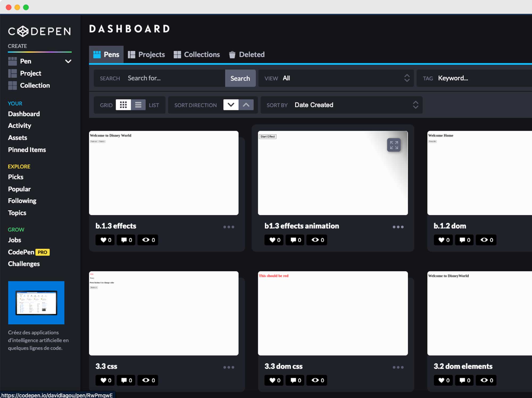The width and height of the screenshot is (532, 398).
Task: Open the 3.3 dom css pen thumbnail
Action: click(x=332, y=313)
